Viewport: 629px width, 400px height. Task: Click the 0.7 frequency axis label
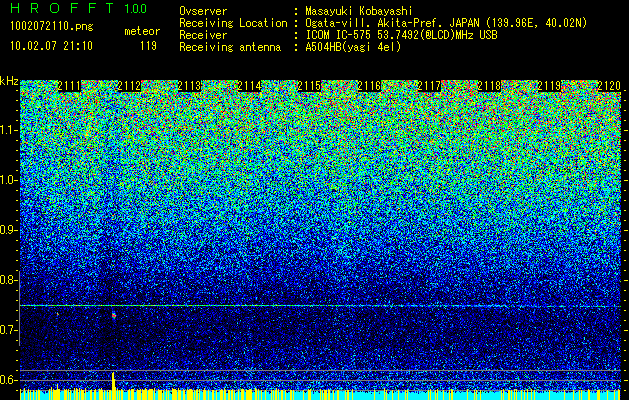(x=8, y=330)
